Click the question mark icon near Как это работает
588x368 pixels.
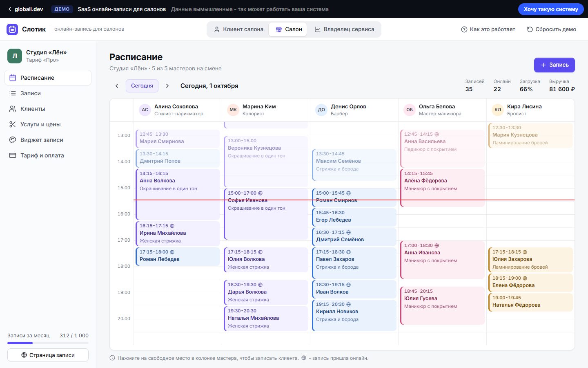[x=464, y=29]
